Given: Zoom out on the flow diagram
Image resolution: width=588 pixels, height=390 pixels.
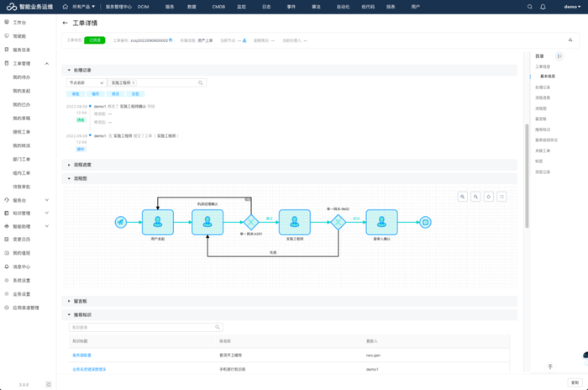Looking at the screenshot, I should click(x=475, y=197).
